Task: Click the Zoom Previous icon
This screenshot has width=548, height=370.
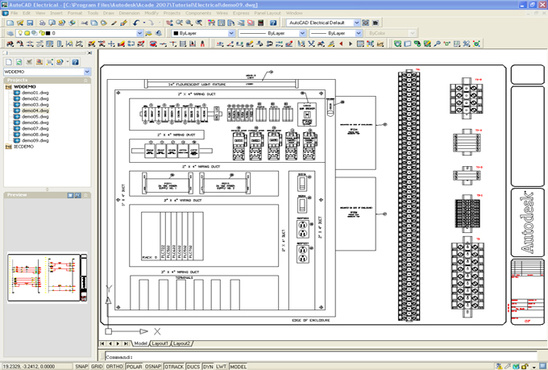Action: [199, 23]
